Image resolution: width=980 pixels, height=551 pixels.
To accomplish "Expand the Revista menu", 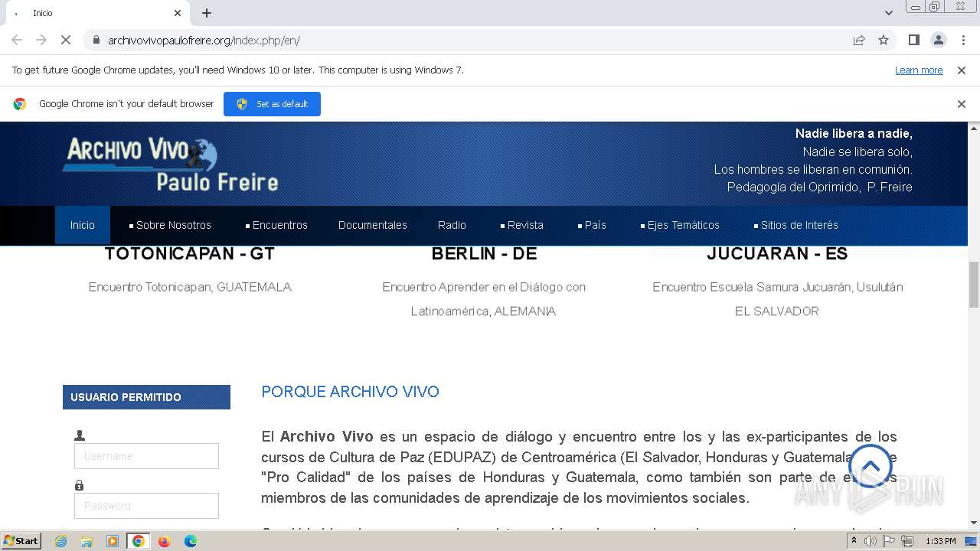I will pos(521,225).
